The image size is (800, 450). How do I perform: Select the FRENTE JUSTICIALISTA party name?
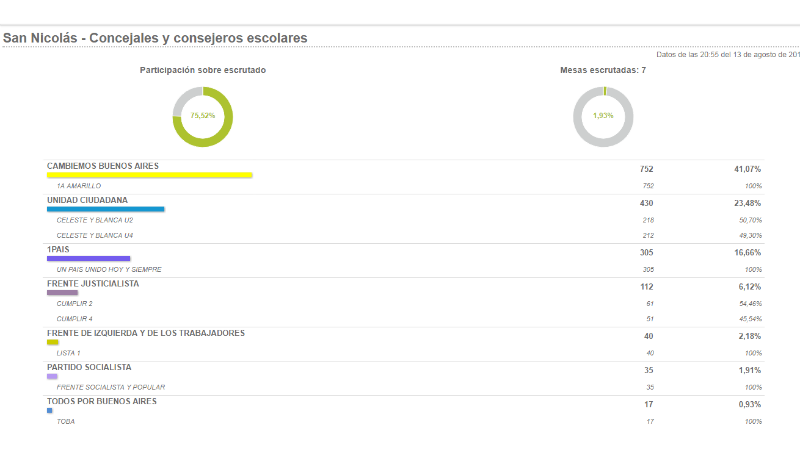pos(93,283)
